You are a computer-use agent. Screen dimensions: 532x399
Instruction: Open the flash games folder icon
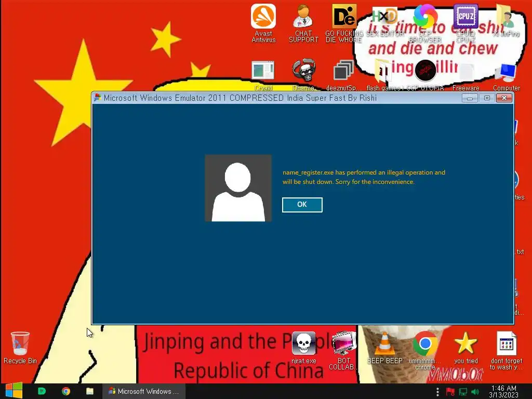384,75
